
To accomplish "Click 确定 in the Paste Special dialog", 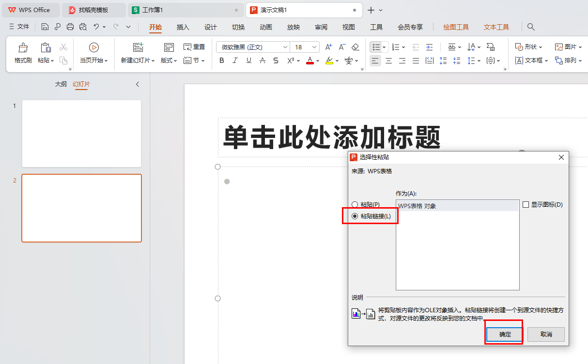I will [x=505, y=334].
